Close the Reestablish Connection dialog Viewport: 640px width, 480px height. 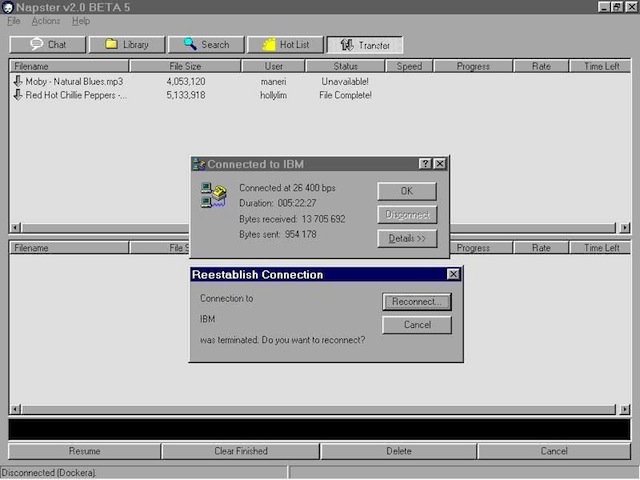453,274
